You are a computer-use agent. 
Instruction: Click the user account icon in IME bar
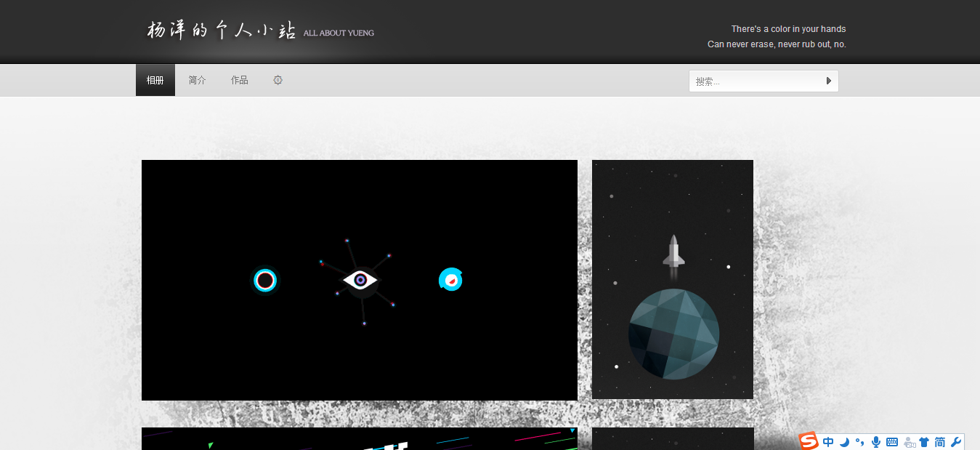(908, 442)
